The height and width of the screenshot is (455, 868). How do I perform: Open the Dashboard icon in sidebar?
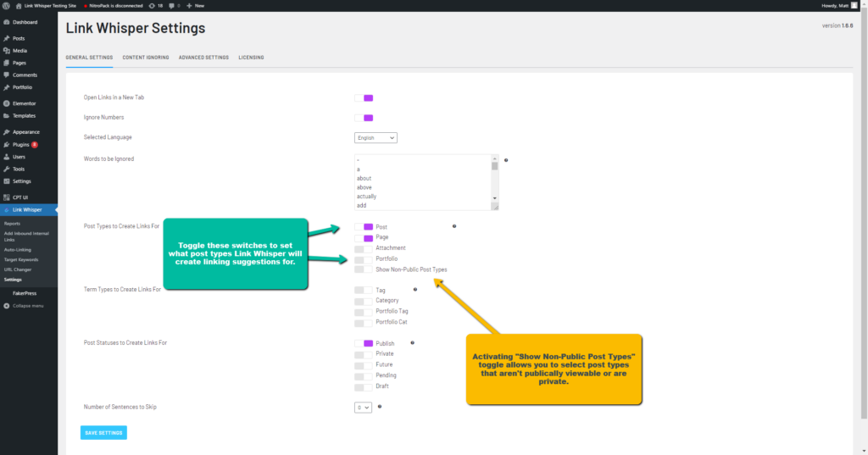click(7, 22)
